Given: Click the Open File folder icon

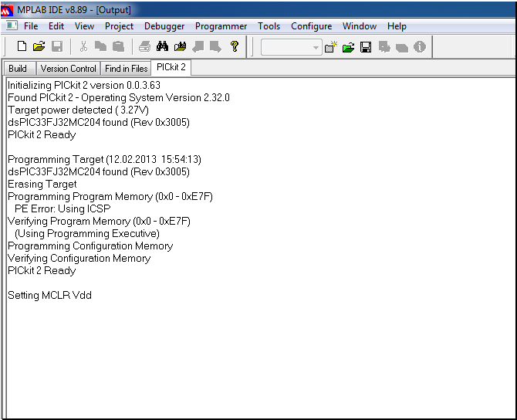Looking at the screenshot, I should [39, 46].
